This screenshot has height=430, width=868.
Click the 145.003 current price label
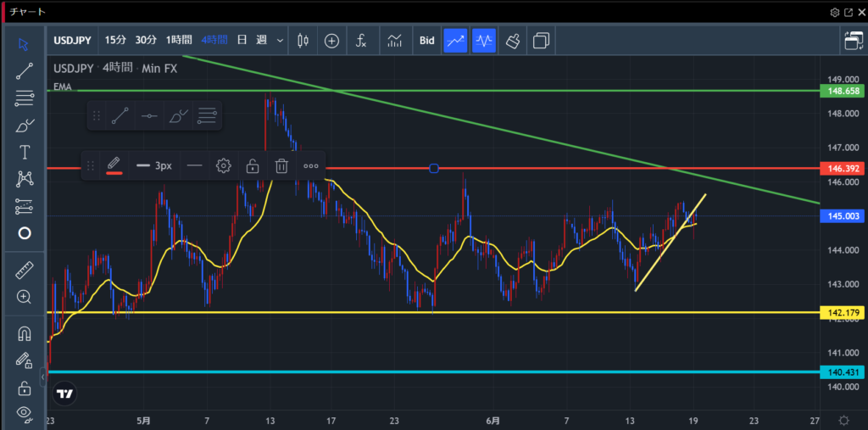[x=842, y=216]
